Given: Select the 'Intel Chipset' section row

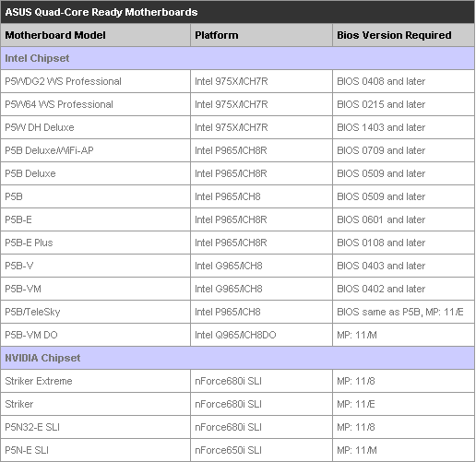Looking at the screenshot, I should 237,58.
